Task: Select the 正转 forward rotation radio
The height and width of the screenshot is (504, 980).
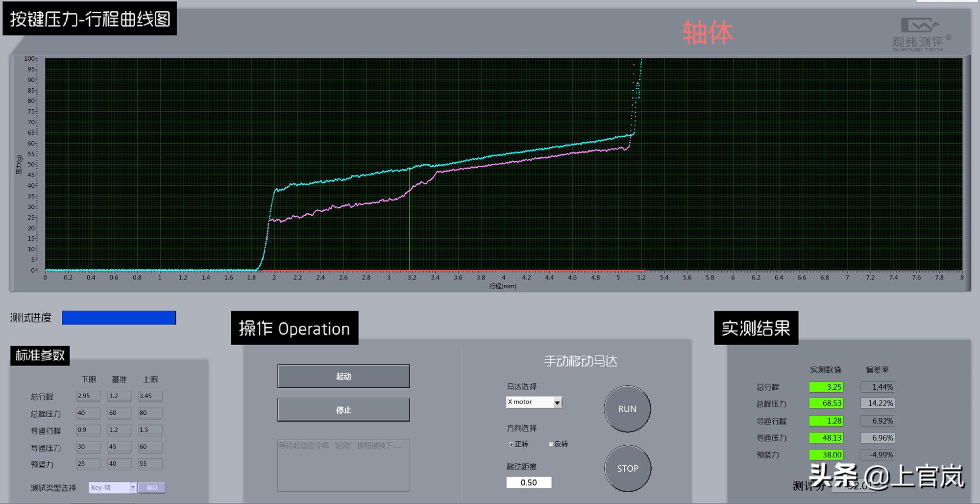Action: click(x=511, y=444)
